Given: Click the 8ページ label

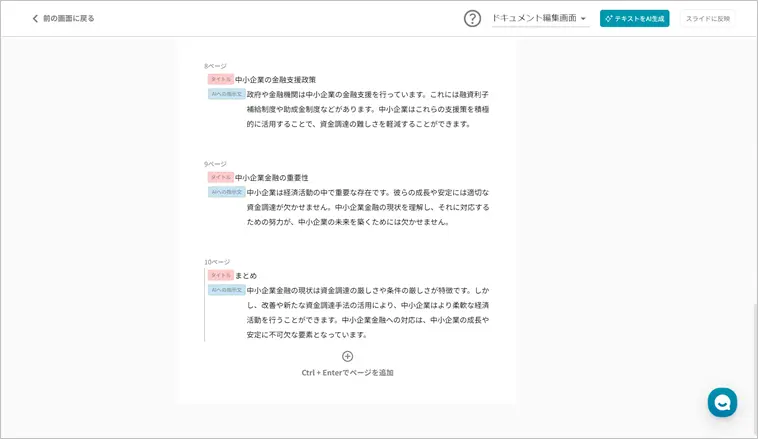Looking at the screenshot, I should pyautogui.click(x=215, y=66).
